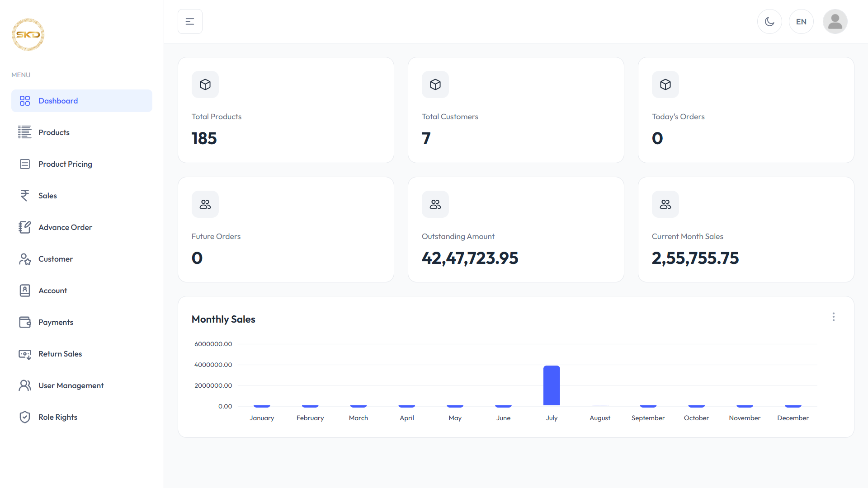Click the Outstanding Amount value 42,47,723.95

point(470,258)
